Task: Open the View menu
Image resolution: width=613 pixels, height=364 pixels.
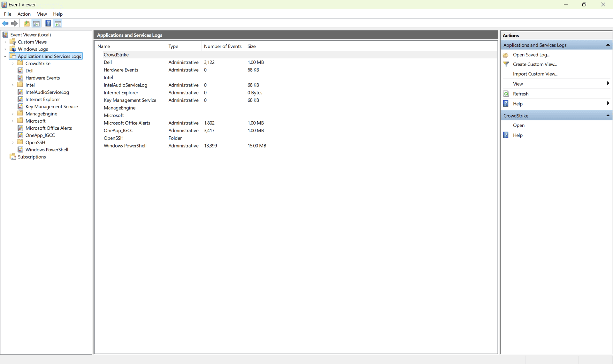Action: coord(42,14)
